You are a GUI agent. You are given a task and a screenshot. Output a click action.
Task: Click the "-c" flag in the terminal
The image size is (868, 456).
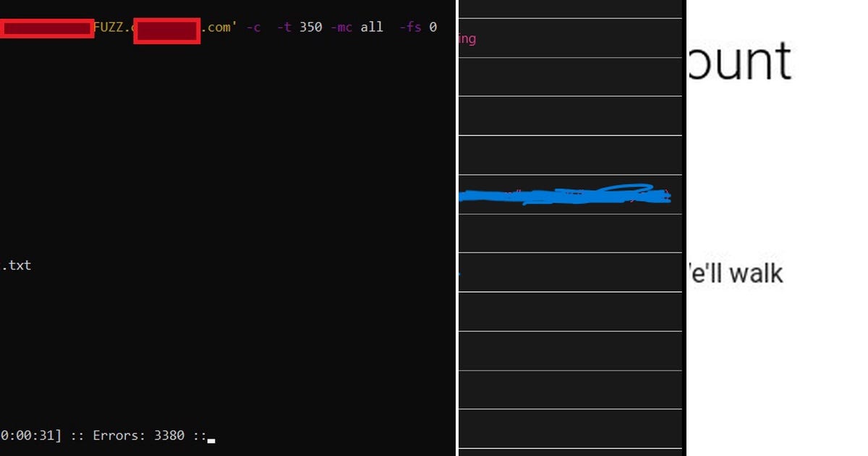tap(253, 28)
